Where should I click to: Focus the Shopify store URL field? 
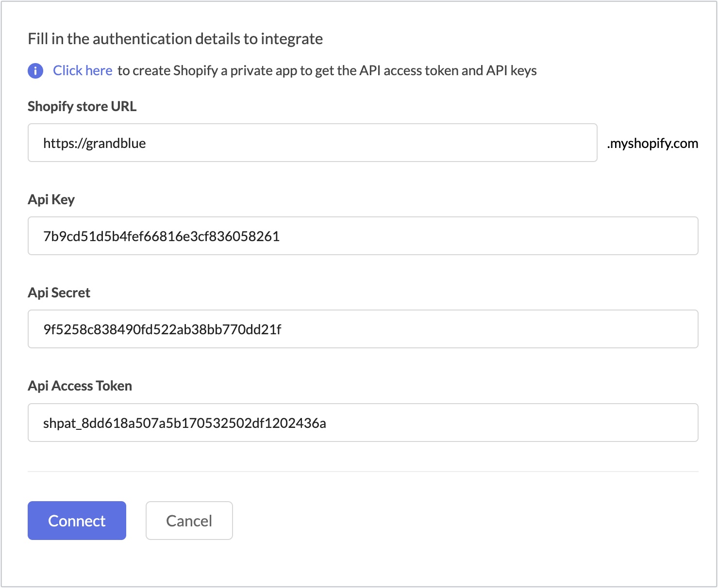coord(312,143)
